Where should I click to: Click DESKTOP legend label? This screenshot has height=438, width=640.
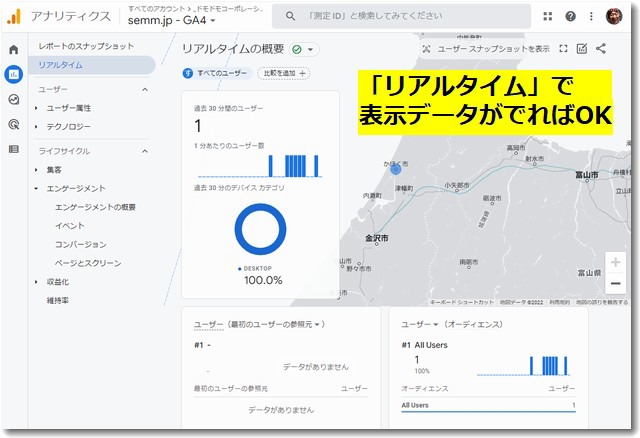click(258, 269)
